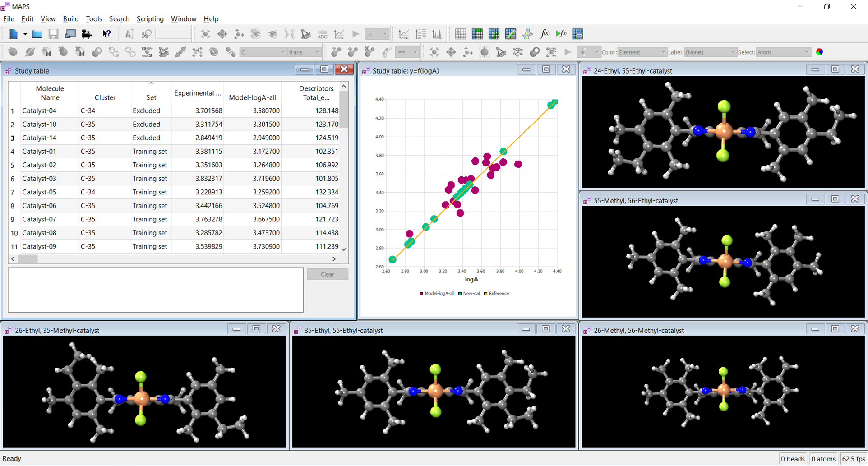This screenshot has height=466, width=868.
Task: Click the f(x) function icon
Action: 545,34
